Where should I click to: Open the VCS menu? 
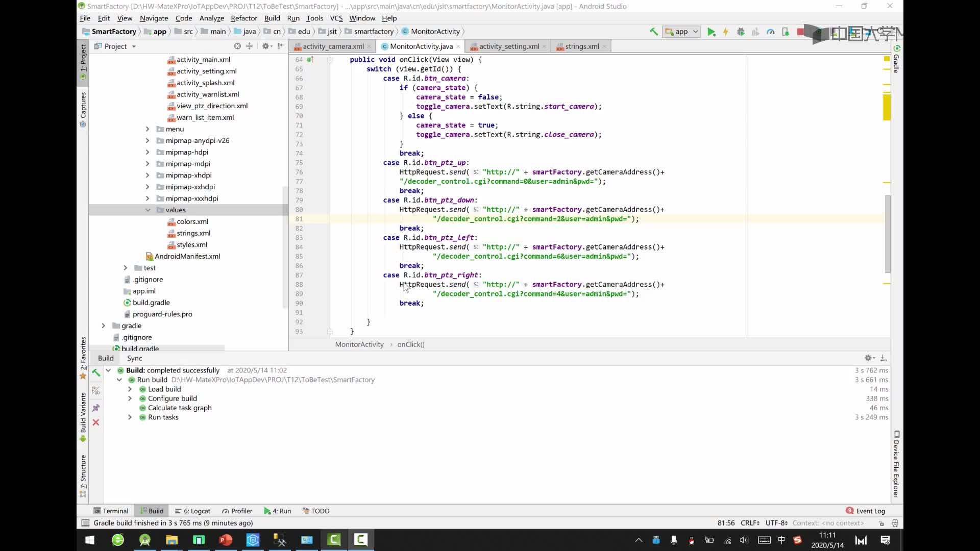pos(336,18)
